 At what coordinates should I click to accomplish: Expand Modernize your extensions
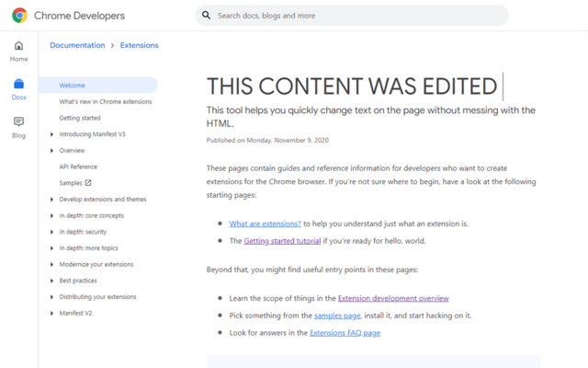point(51,264)
